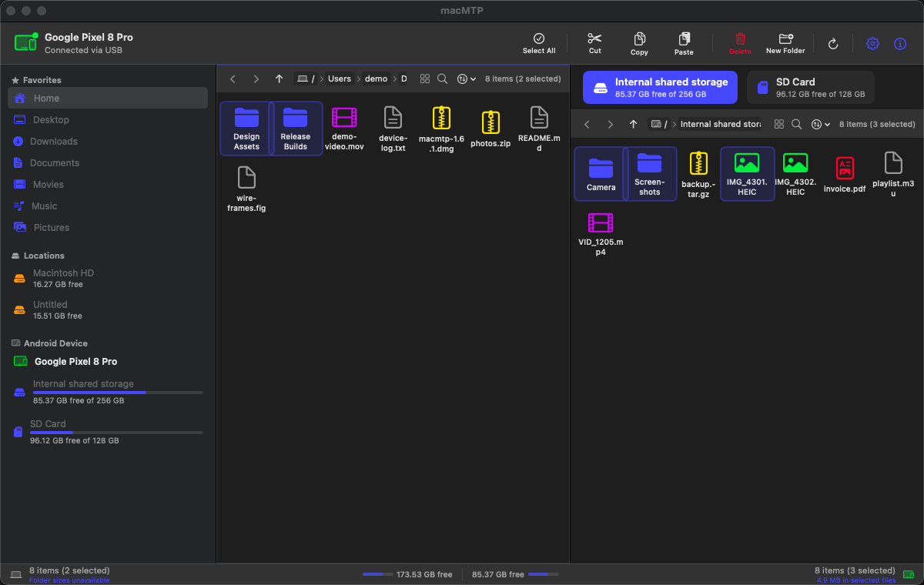Switch view mode in device pane

click(x=778, y=124)
